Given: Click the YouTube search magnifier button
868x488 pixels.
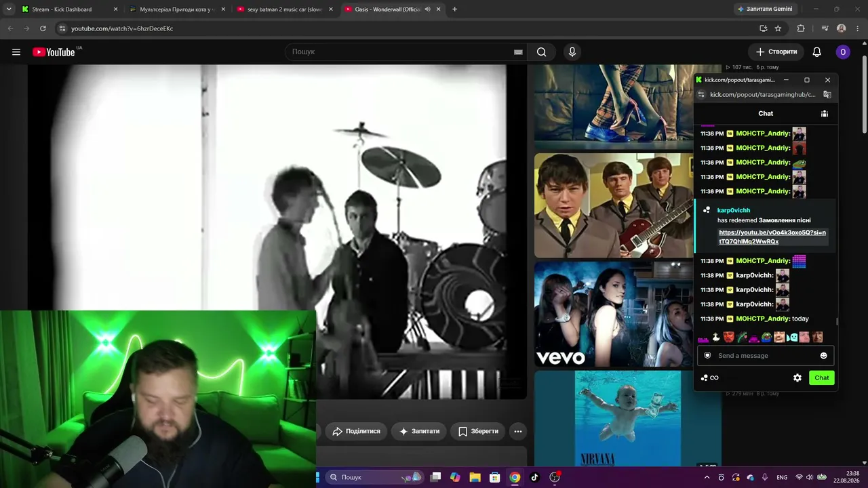Looking at the screenshot, I should [x=541, y=52].
